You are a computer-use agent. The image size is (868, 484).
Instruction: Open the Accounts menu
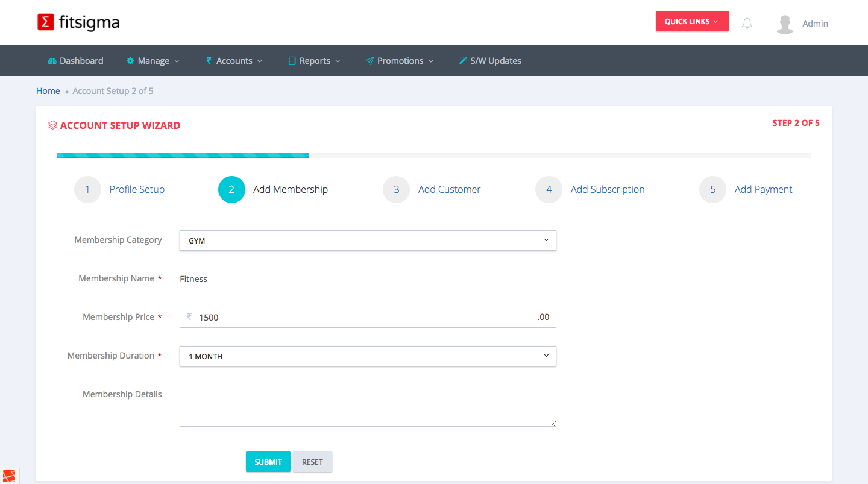(x=234, y=61)
